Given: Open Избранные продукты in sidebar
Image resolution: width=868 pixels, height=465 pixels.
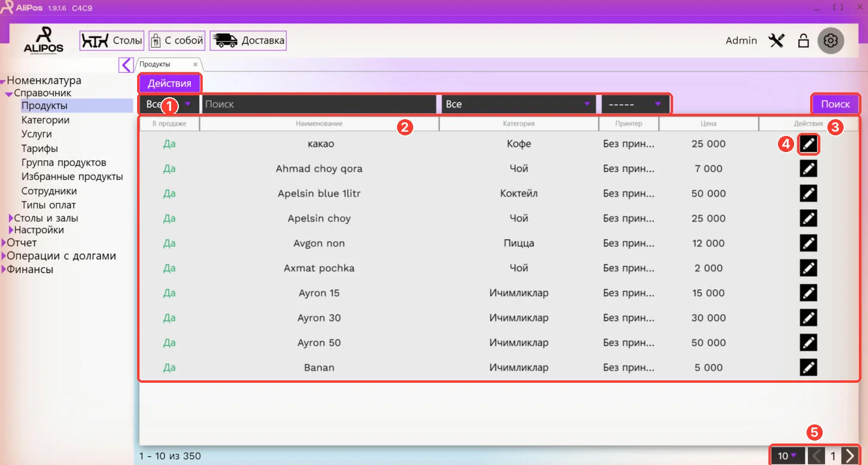Looking at the screenshot, I should coord(72,177).
